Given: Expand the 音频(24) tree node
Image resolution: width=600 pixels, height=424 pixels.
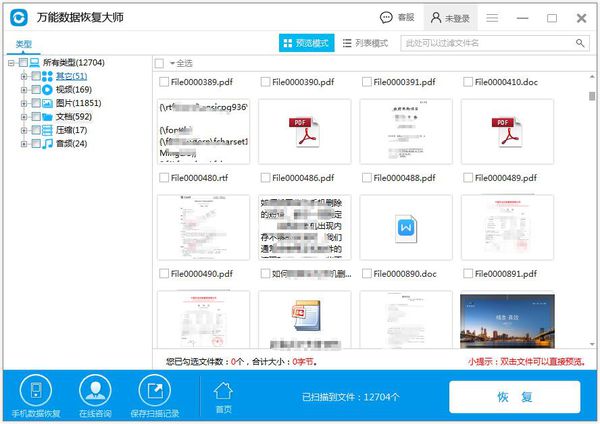Looking at the screenshot, I should [x=24, y=144].
